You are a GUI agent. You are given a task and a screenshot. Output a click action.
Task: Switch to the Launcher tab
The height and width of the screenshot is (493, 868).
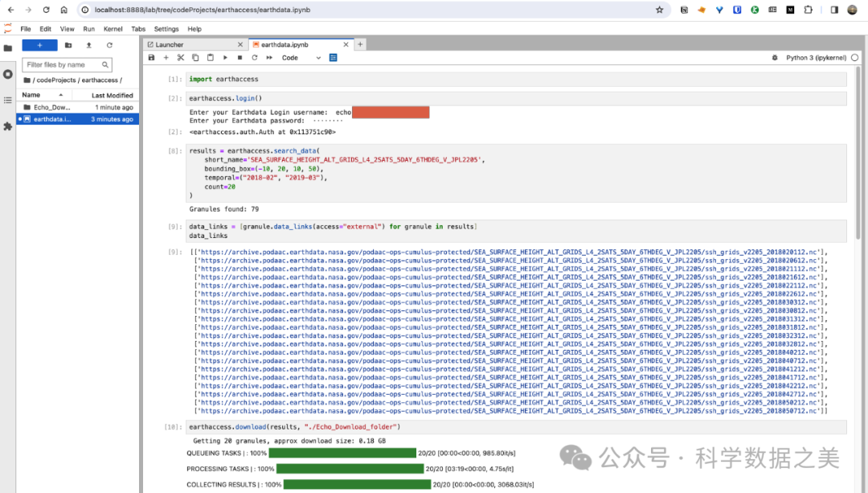click(x=169, y=45)
